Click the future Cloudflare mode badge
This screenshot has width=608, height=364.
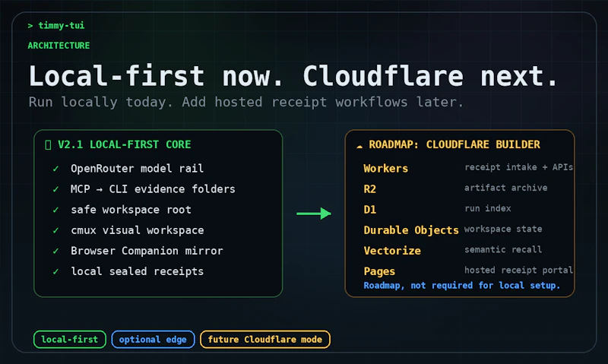(264, 340)
